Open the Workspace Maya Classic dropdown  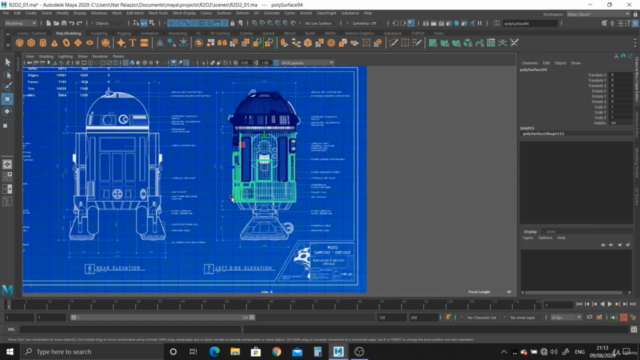tap(598, 14)
